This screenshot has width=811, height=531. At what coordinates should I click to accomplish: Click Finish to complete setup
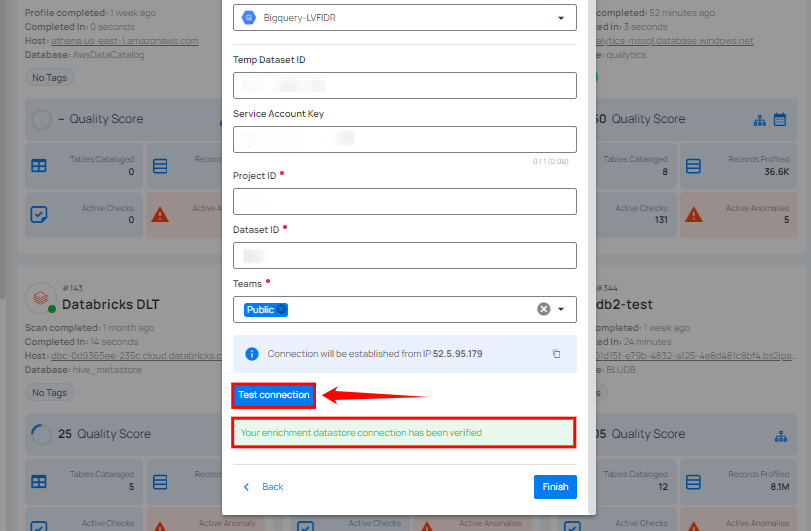pos(555,487)
